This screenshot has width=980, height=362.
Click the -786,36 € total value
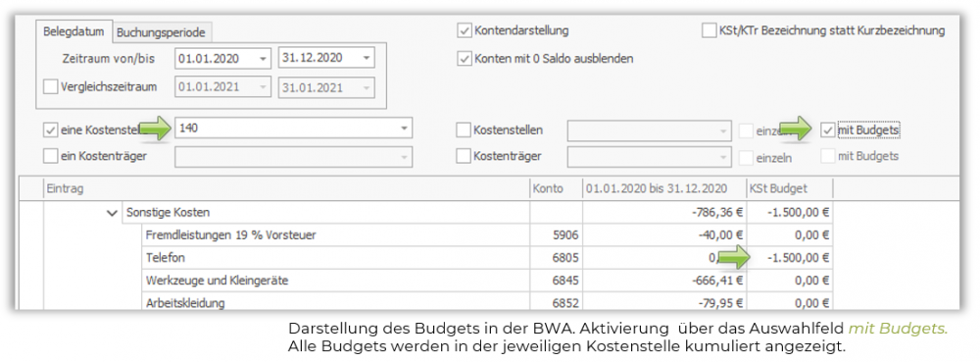pos(717,213)
